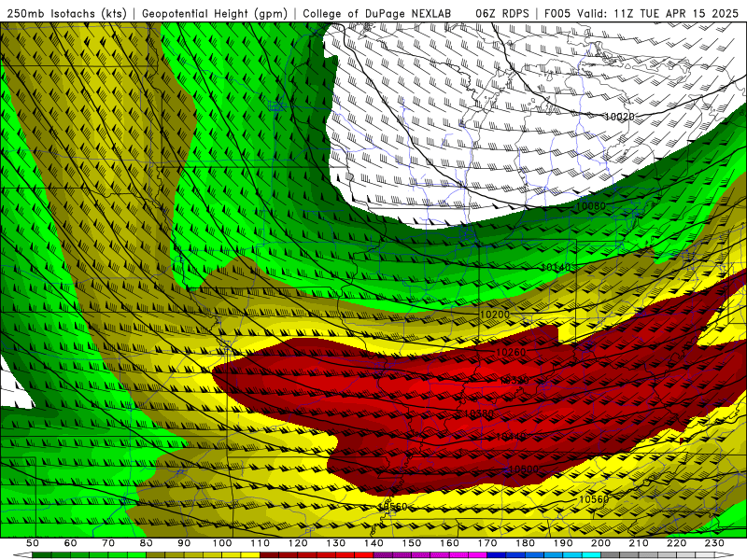
Task: Click the 90 value on the color scale
Action: [x=184, y=543]
